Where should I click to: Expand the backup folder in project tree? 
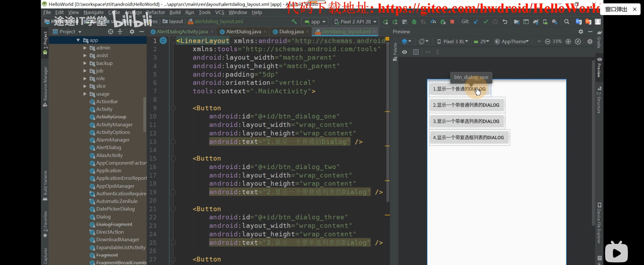[85, 63]
